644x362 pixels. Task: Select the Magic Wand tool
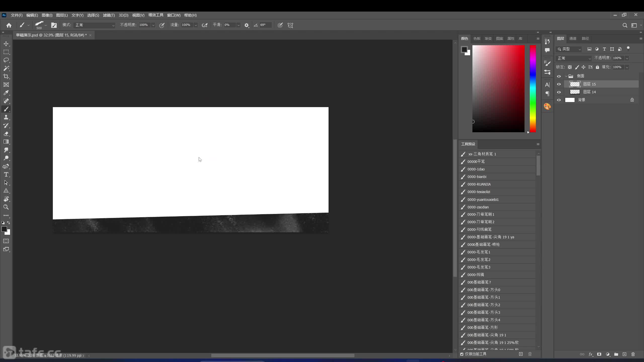[6, 68]
